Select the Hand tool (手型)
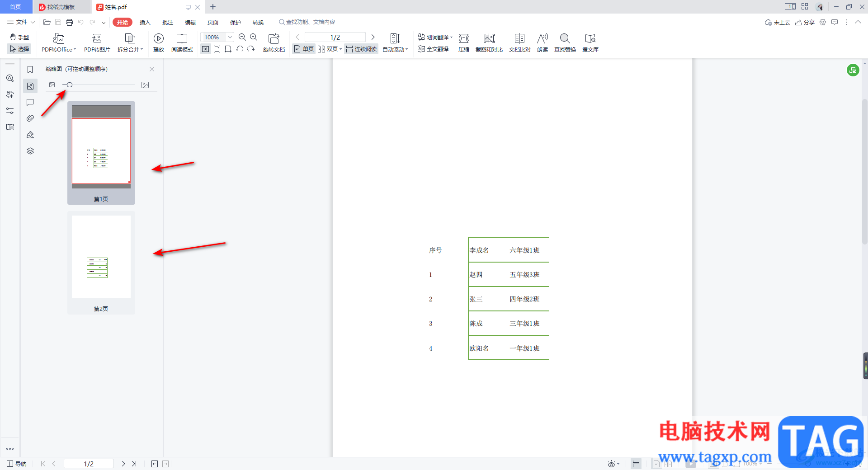The image size is (868, 470). point(19,37)
